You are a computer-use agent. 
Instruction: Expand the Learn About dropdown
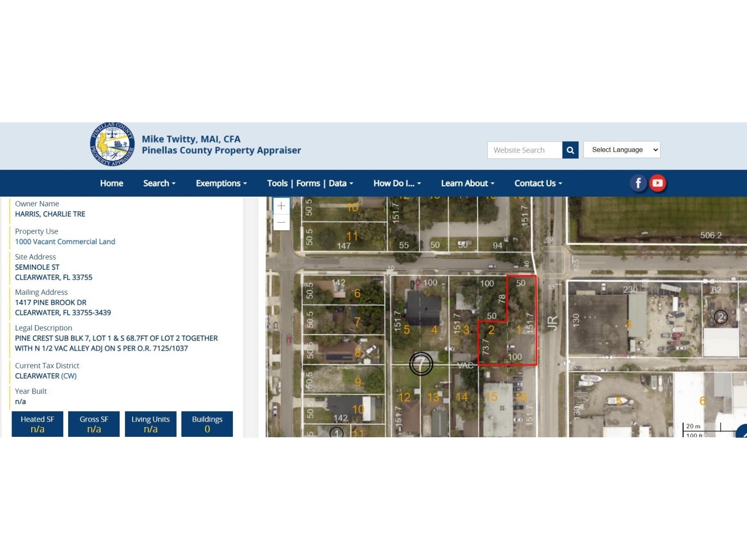tap(467, 183)
